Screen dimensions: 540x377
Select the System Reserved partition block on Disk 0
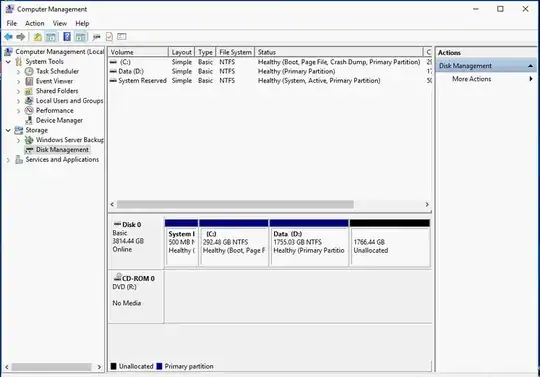181,243
